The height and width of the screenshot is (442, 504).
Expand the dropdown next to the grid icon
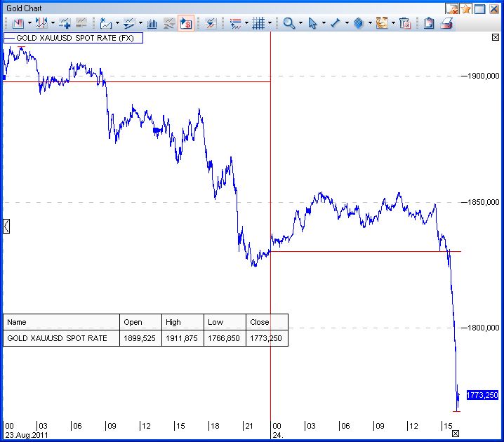pyautogui.click(x=270, y=23)
